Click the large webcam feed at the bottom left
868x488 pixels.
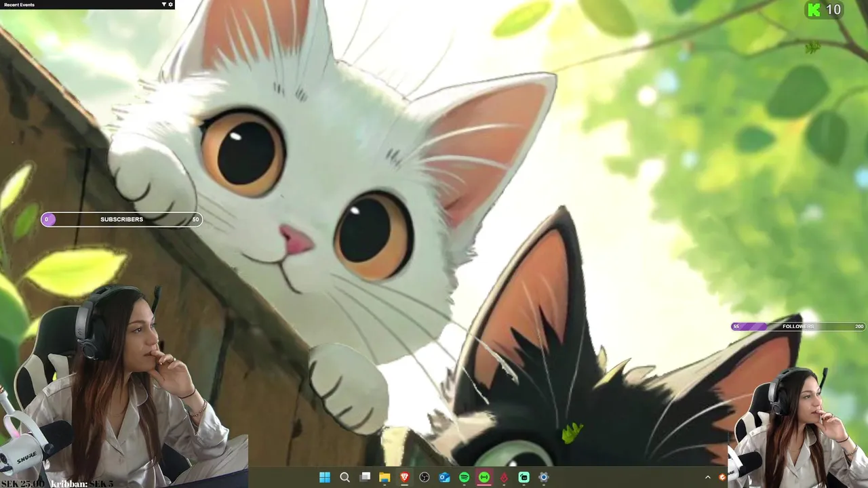124,386
